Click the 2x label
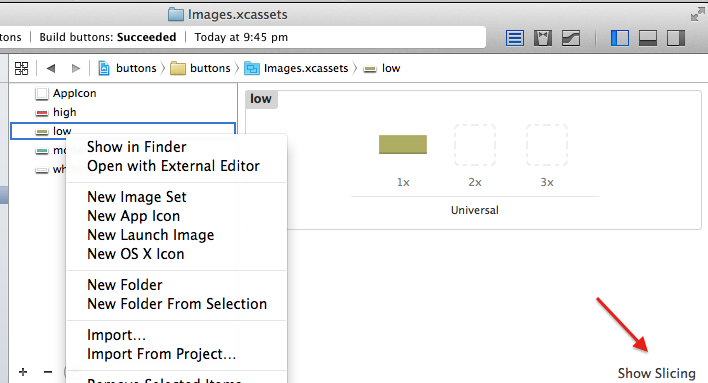The height and width of the screenshot is (383, 708). pyautogui.click(x=475, y=182)
